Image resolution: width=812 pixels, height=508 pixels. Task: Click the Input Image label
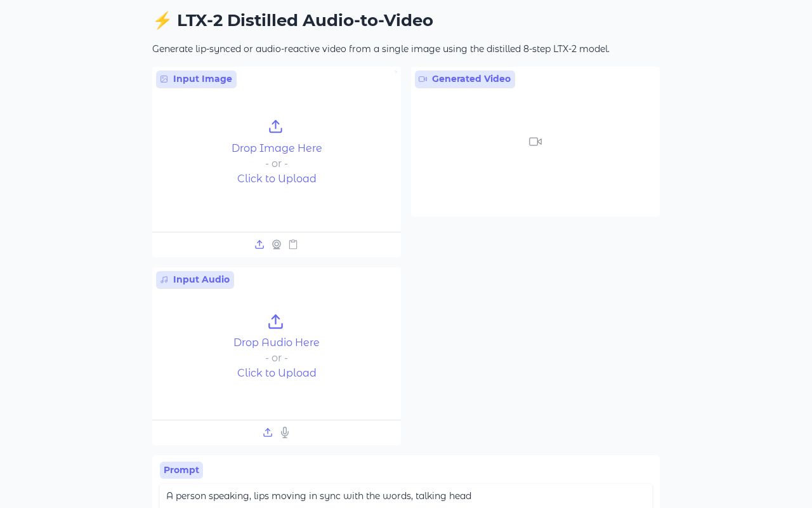pos(196,79)
